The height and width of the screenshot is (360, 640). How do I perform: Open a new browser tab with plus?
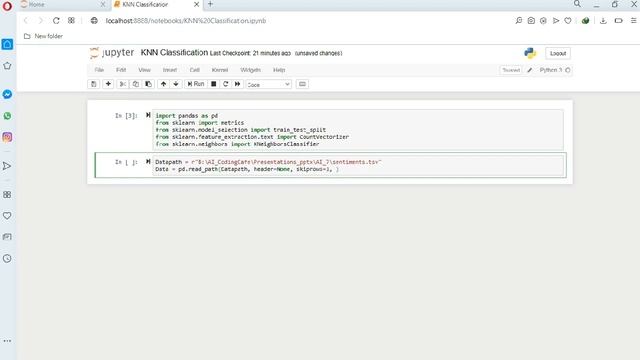[x=210, y=4]
